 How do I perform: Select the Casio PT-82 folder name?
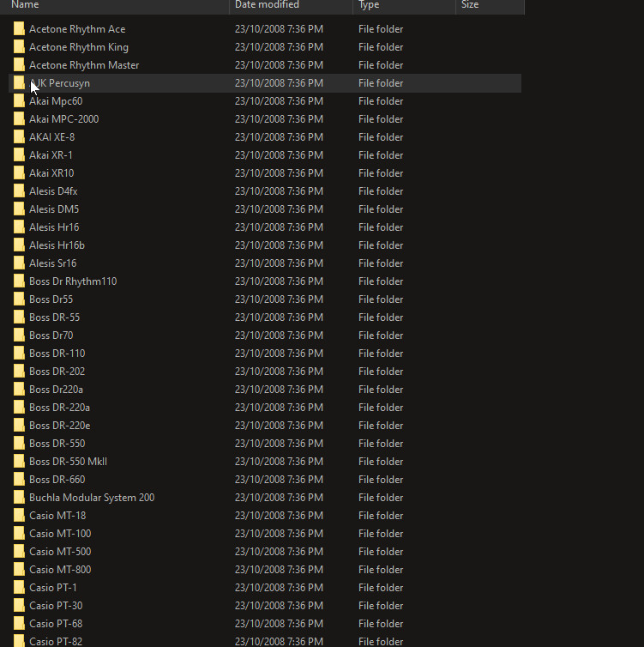click(x=56, y=642)
